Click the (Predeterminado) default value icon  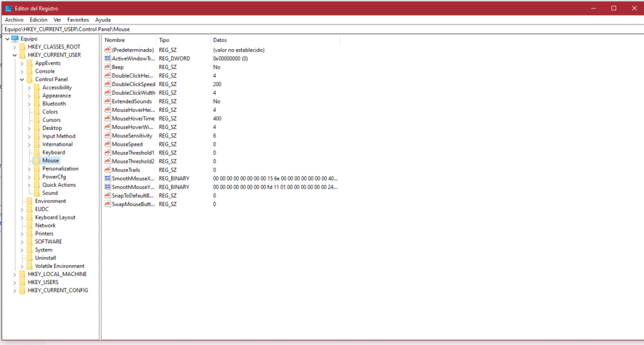pos(108,50)
